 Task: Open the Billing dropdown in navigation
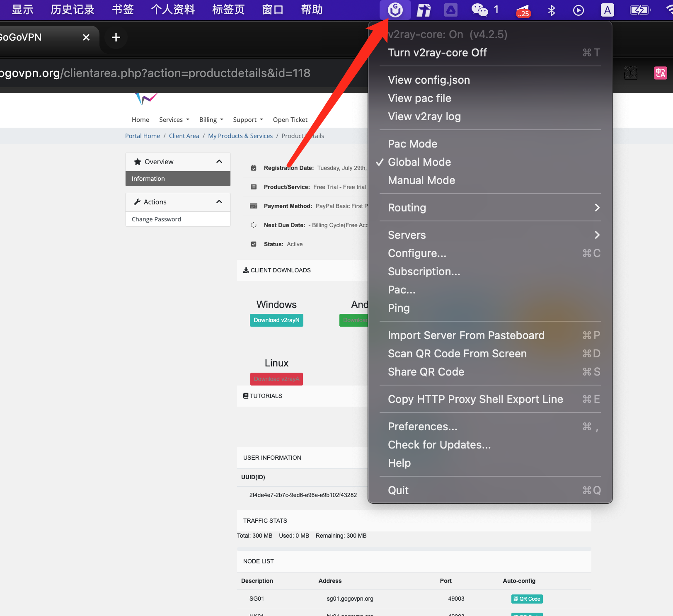[x=211, y=120]
